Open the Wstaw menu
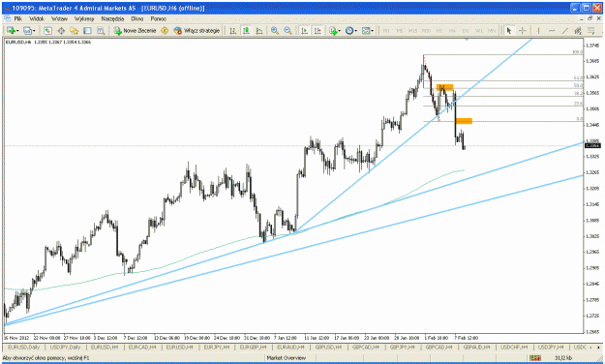Screen dimensions: 605x364 (59, 18)
